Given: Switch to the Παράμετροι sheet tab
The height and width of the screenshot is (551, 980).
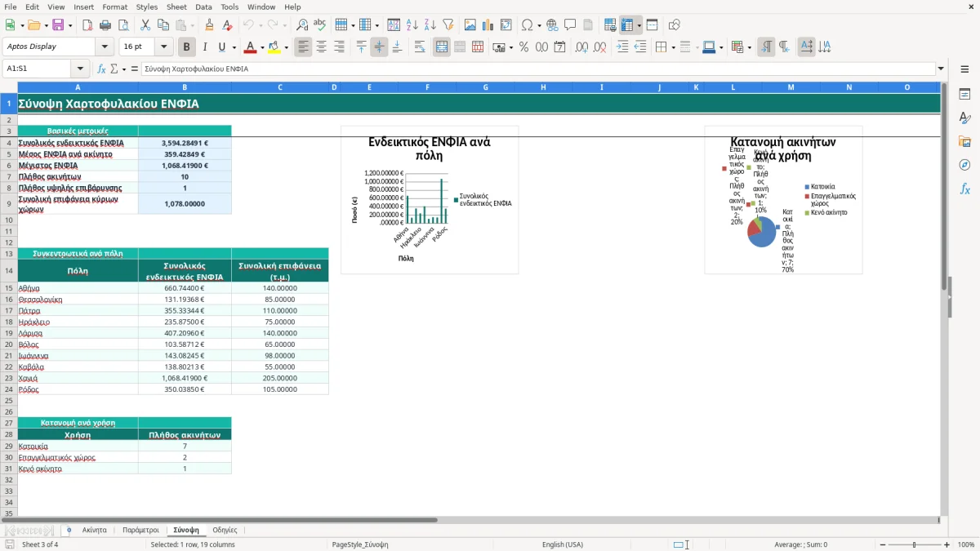Looking at the screenshot, I should pos(140,530).
